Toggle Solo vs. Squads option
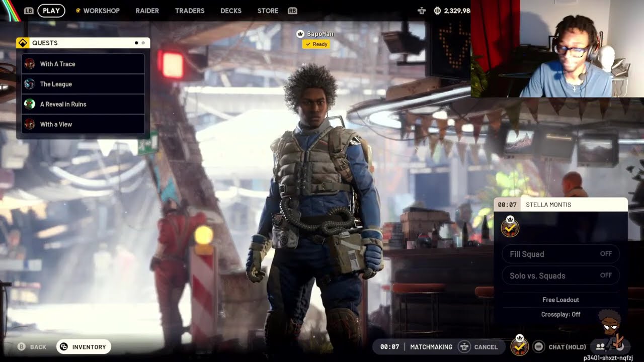 coord(560,276)
